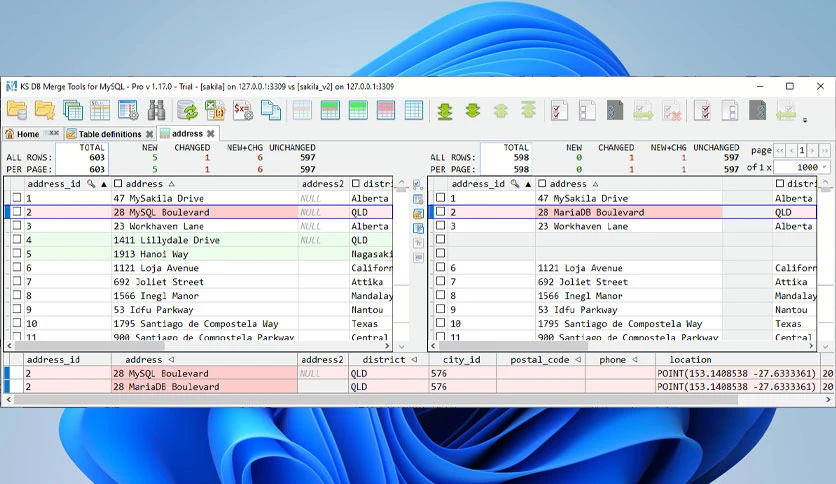This screenshot has height=484, width=836.
Task: Go to previous page button
Action: tap(791, 151)
